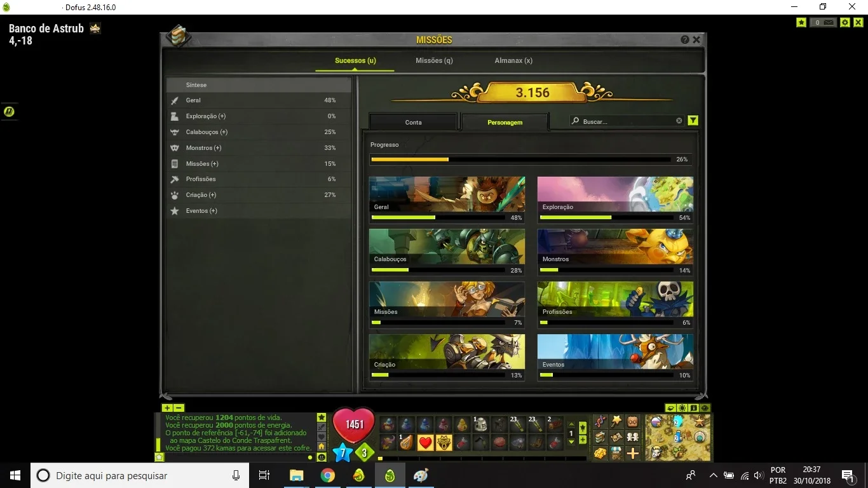868x488 pixels.
Task: Select Síntese in the left sidebar
Action: (259, 85)
